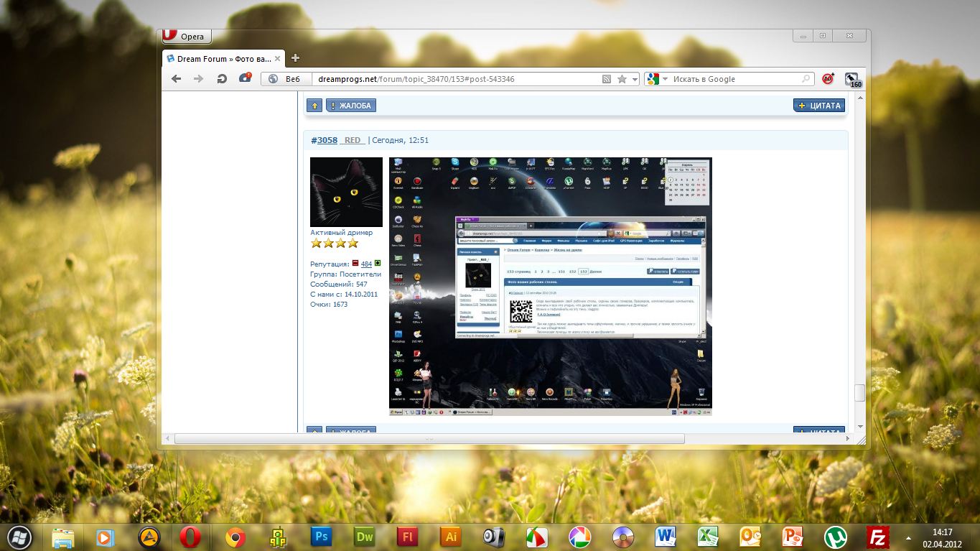980x551 pixels.
Task: Open the red ad-block extension icon
Action: (828, 79)
